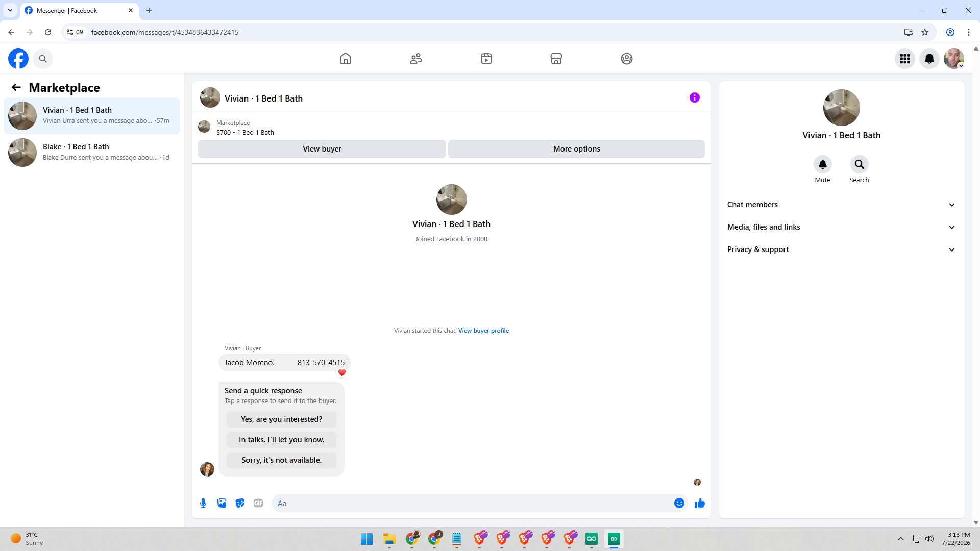Go back in browser history
Image resolution: width=980 pixels, height=551 pixels.
(11, 32)
